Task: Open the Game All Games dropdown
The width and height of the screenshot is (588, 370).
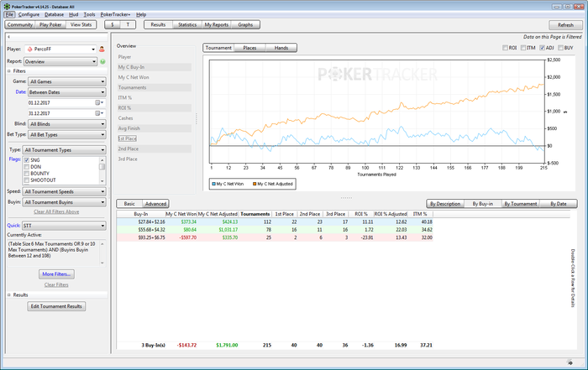Action: pos(67,81)
